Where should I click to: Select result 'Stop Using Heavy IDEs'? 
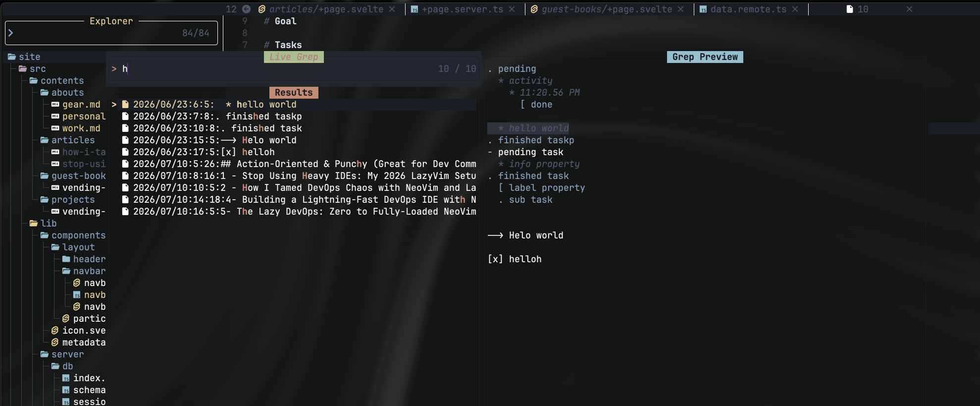point(294,176)
